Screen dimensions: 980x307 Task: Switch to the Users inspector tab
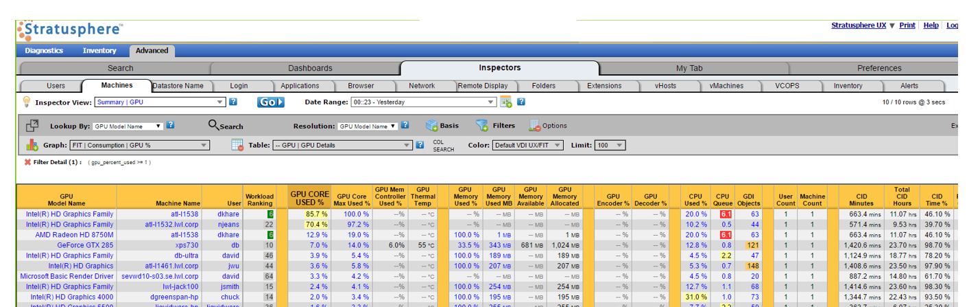(56, 86)
